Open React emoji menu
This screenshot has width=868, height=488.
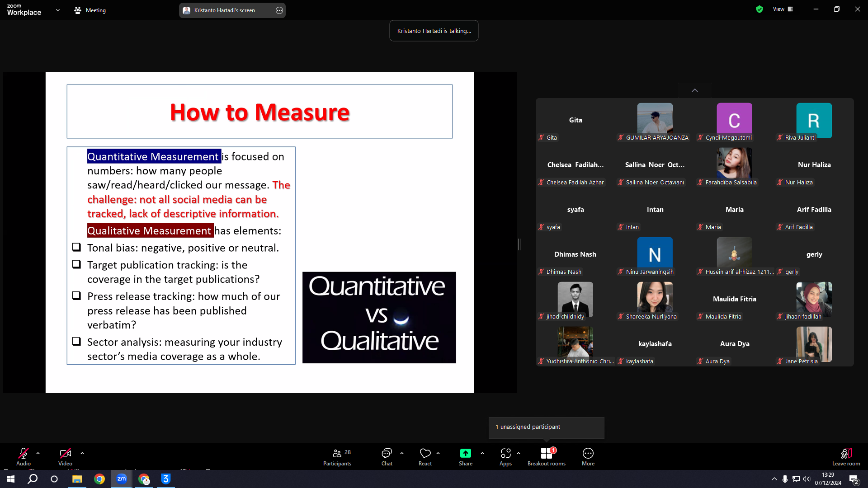tap(425, 457)
